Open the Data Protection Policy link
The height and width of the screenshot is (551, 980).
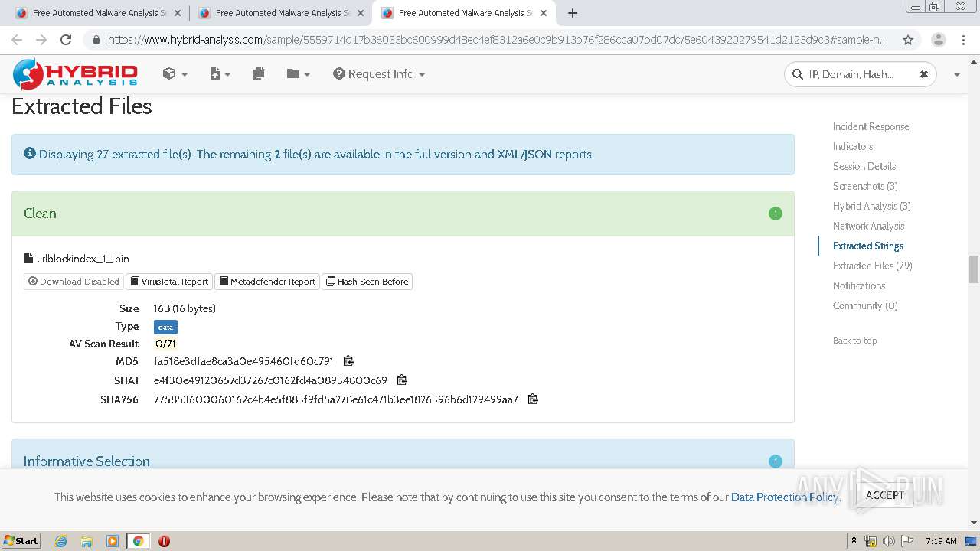(x=786, y=497)
